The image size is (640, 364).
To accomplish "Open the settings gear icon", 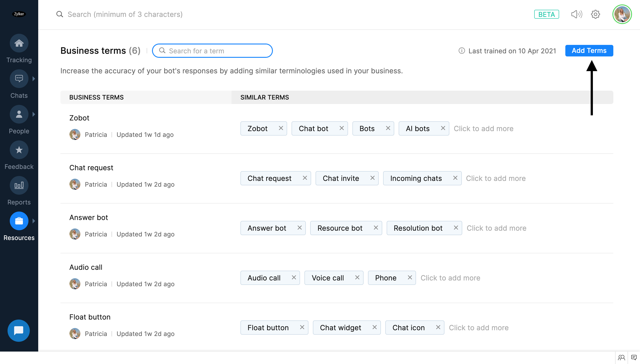I will (x=596, y=14).
